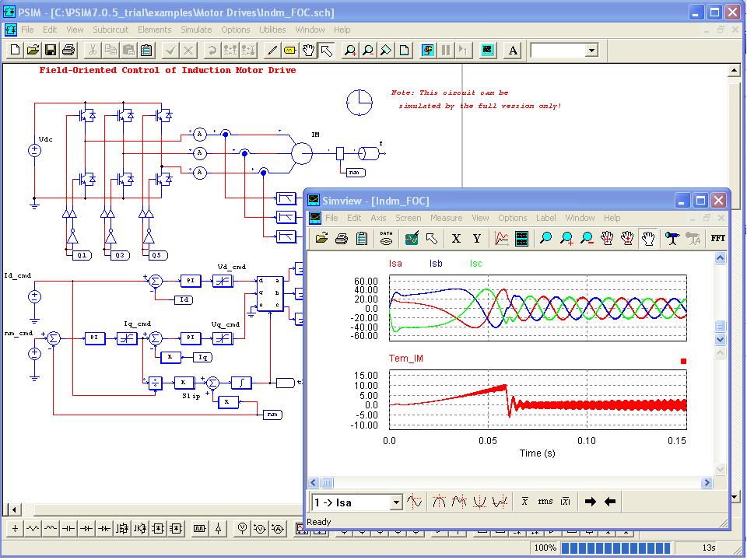This screenshot has width=747, height=560.
Task: Open Simview from the PSIM toolbar
Action: click(487, 50)
